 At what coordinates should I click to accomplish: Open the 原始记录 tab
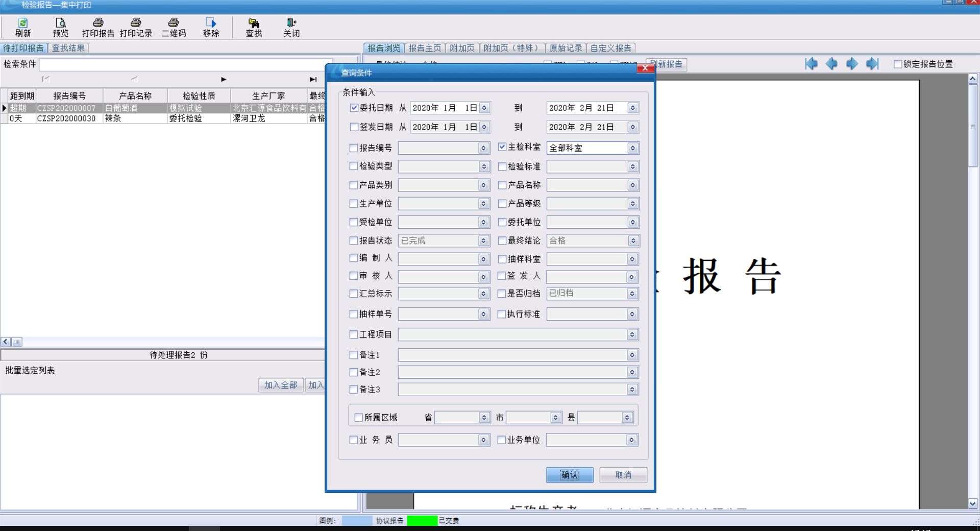tap(566, 48)
